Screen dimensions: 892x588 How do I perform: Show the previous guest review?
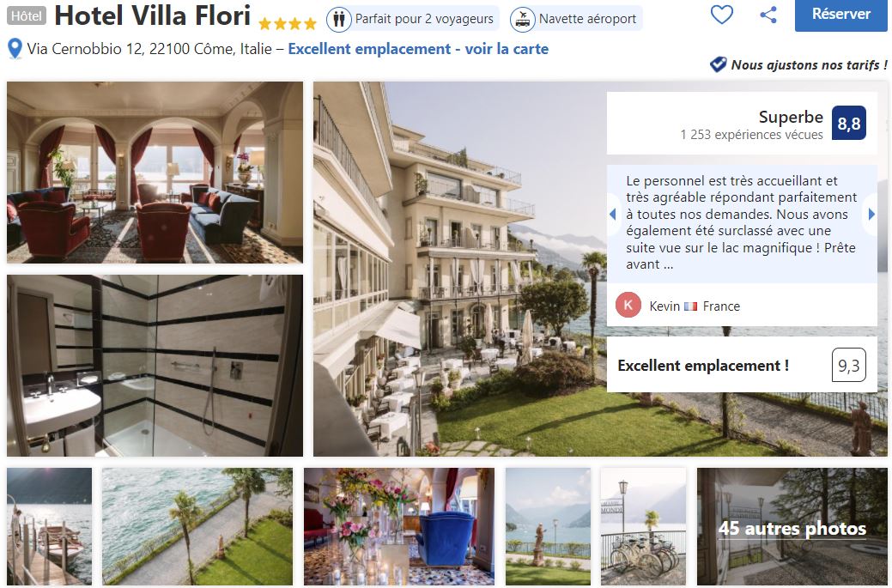(613, 215)
